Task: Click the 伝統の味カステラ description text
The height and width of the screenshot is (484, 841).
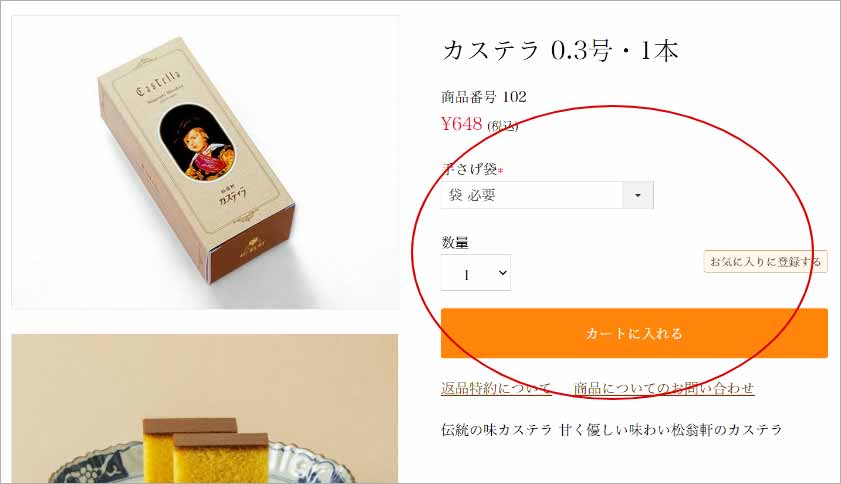Action: (x=611, y=430)
